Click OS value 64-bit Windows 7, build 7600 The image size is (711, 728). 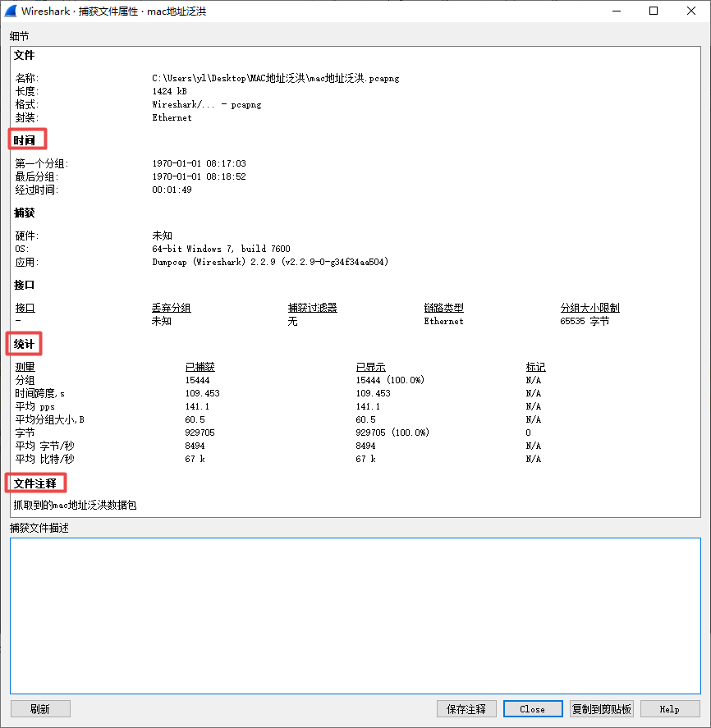click(221, 249)
